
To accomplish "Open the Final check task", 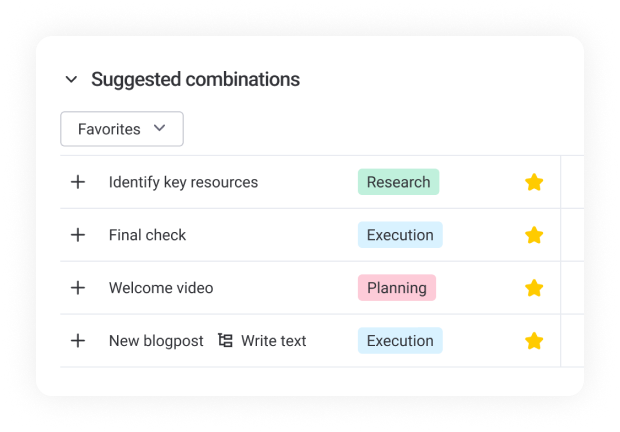I will [147, 235].
